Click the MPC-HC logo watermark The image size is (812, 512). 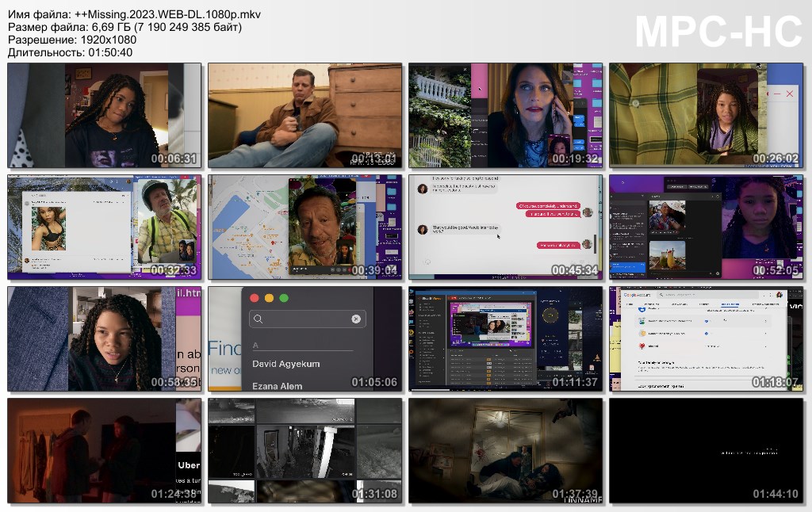point(718,32)
